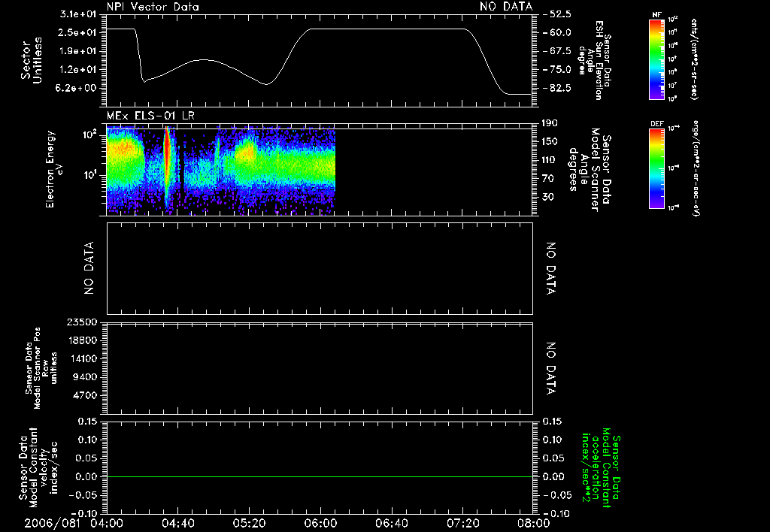Viewport: 770px width, 532px height.
Task: Click the '06:40' time axis label
Action: [x=391, y=523]
